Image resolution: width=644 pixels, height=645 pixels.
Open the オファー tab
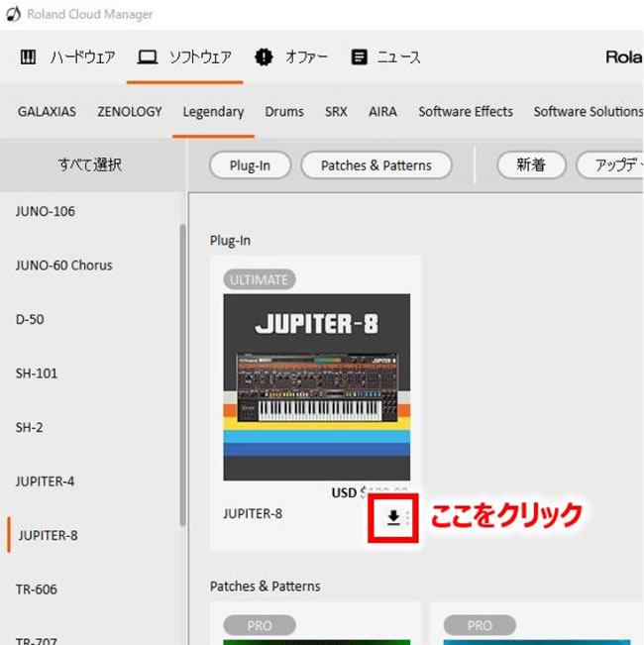[307, 56]
